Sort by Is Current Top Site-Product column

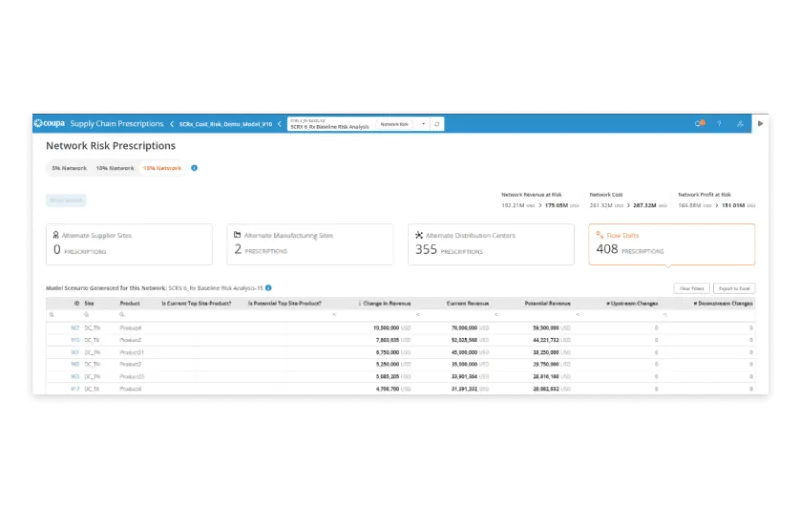[196, 303]
